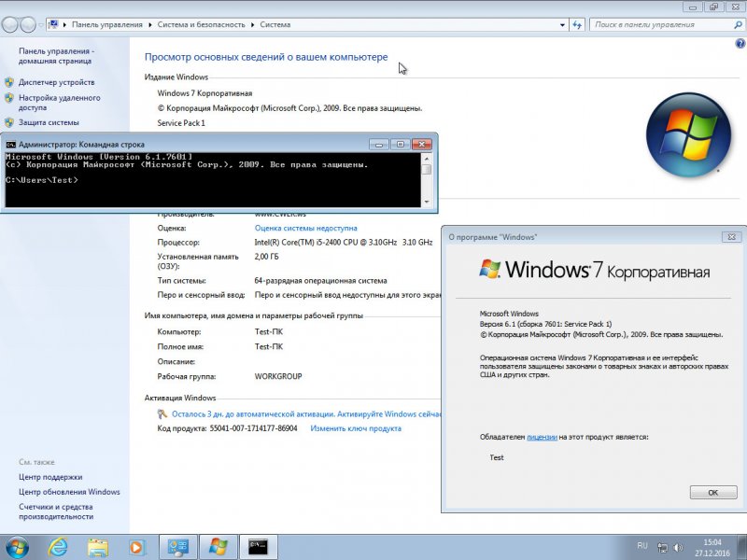Image resolution: width=747 pixels, height=560 pixels.
Task: Click the help question mark icon
Action: tap(740, 44)
